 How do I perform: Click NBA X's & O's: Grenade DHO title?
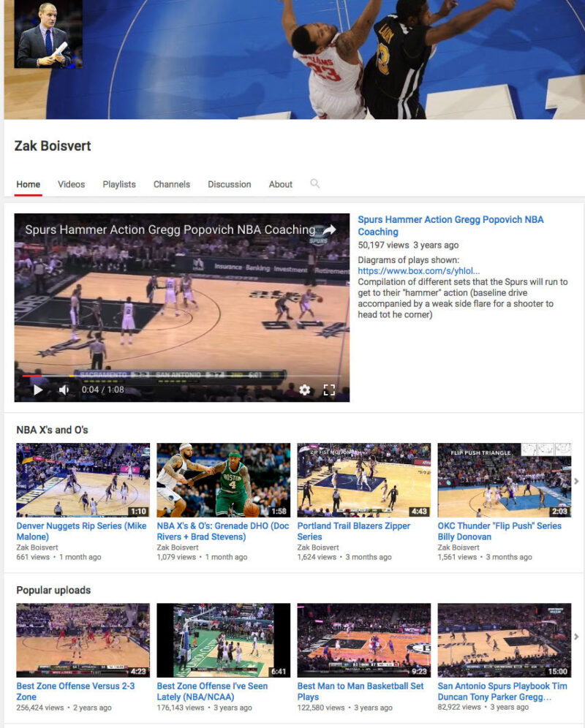(222, 531)
